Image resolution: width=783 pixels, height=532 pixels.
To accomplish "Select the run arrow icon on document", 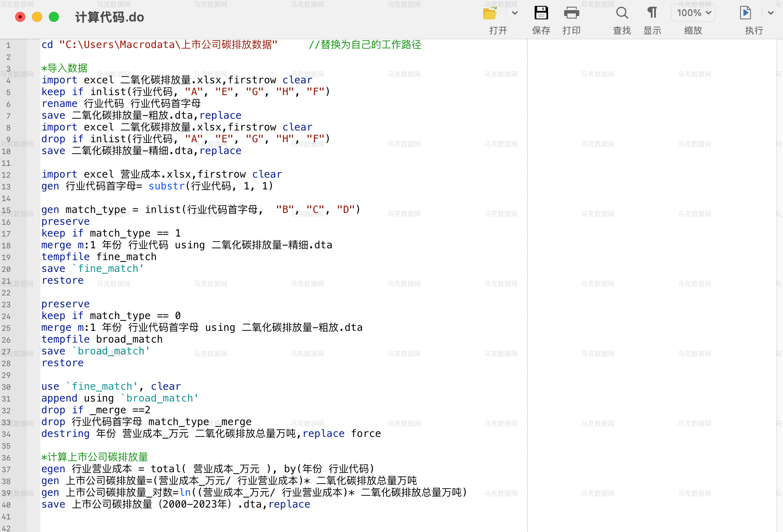I will point(745,13).
